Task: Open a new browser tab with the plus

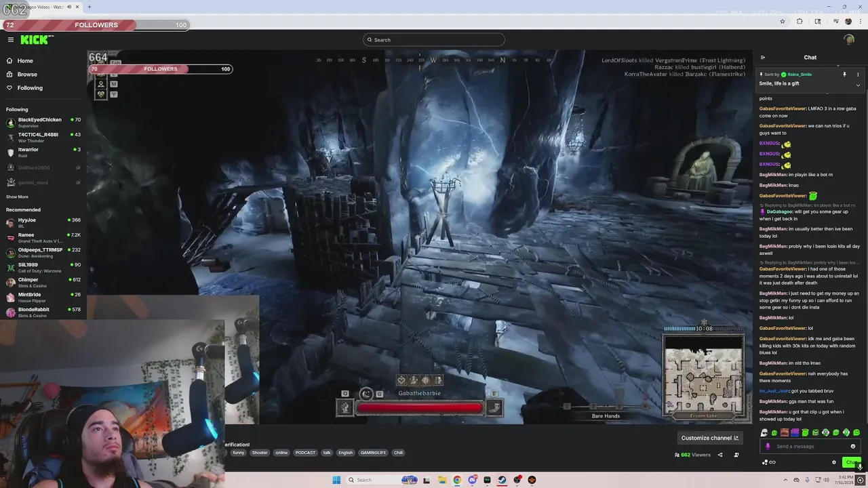Action: pyautogui.click(x=89, y=7)
